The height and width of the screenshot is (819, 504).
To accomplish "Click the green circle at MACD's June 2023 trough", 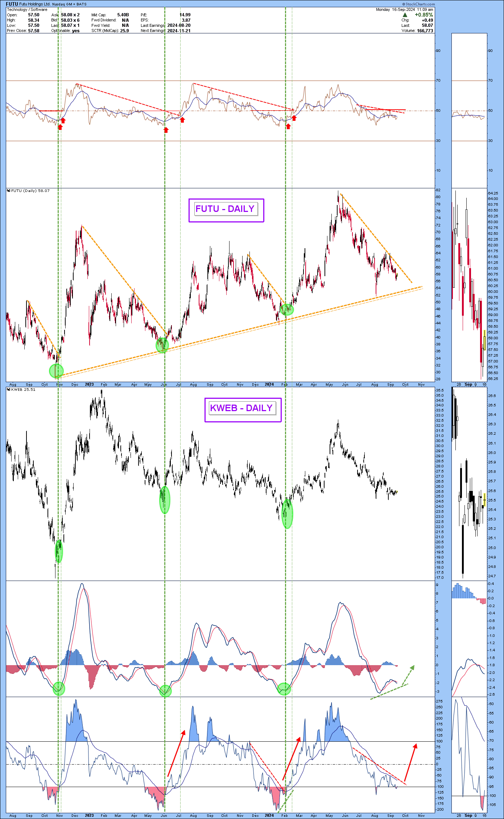I will (165, 691).
